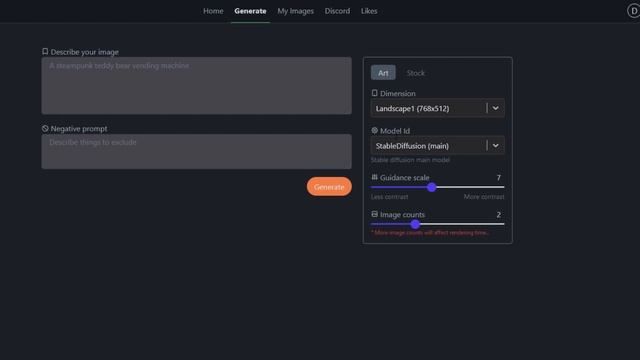Click the More contrast label
Image resolution: width=640 pixels, height=360 pixels.
pos(484,197)
